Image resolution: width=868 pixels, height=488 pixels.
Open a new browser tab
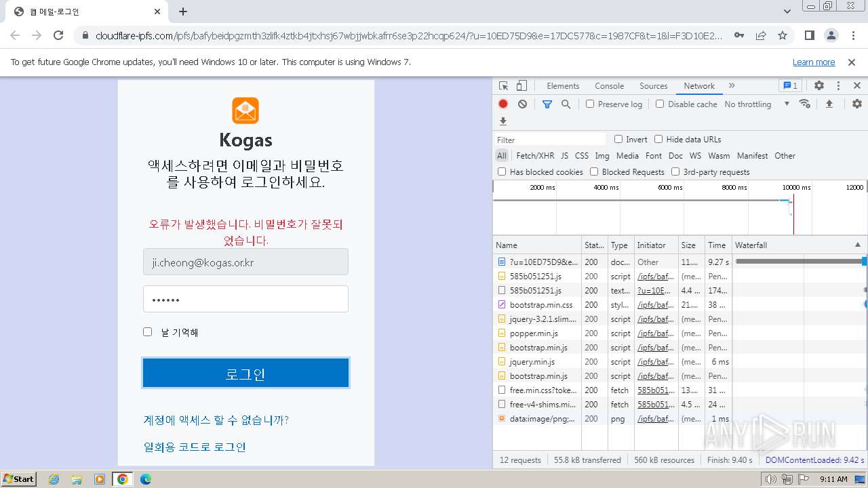tap(183, 12)
